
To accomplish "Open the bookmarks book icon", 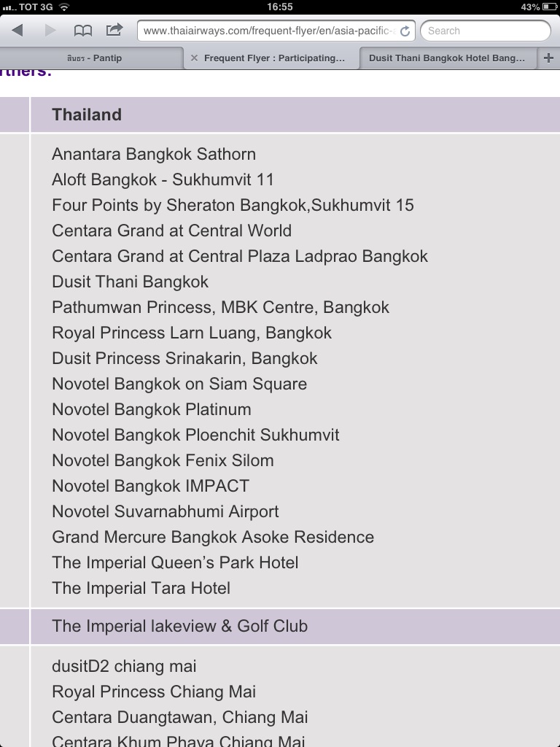I will pos(83,31).
